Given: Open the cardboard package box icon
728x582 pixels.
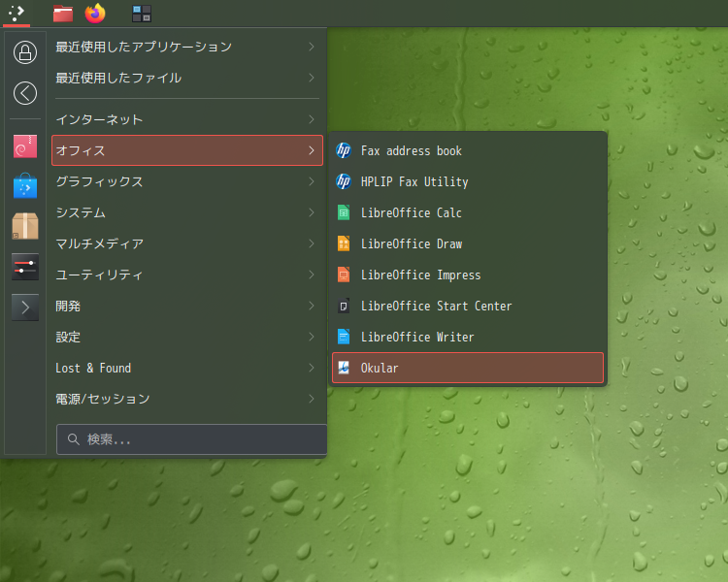Looking at the screenshot, I should pos(25,226).
